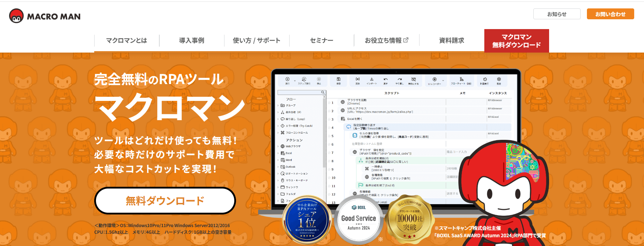Click メモ column header in screenshot
This screenshot has height=246, width=644.
463,93
